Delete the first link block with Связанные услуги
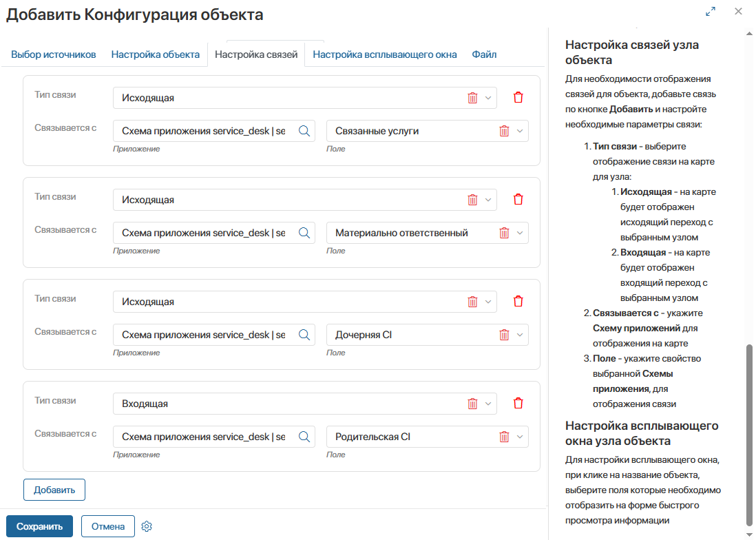Viewport: 756px width, 540px height. click(x=518, y=98)
